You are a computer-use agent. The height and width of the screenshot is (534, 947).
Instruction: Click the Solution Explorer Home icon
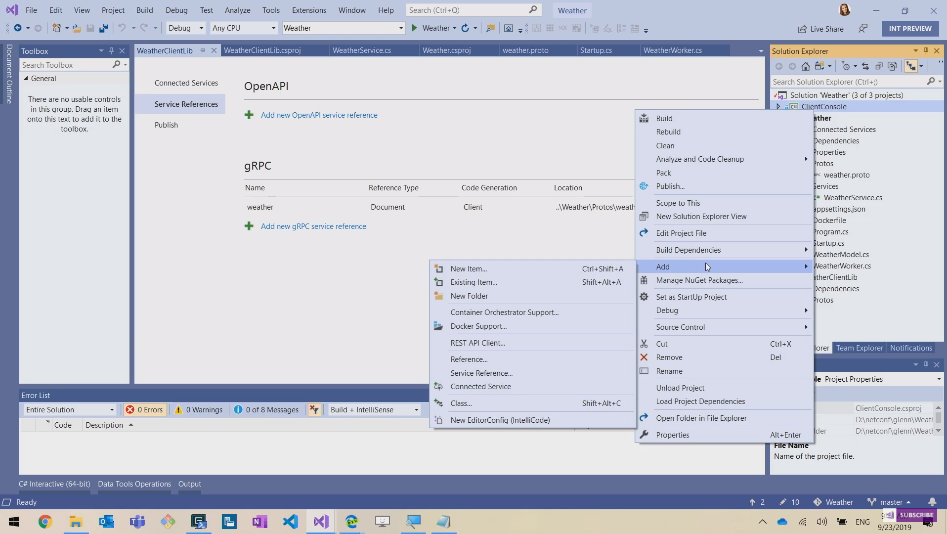pos(804,66)
